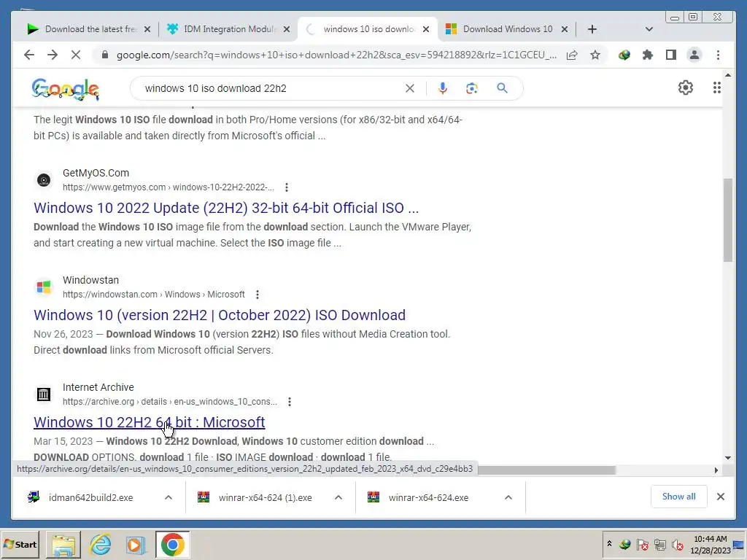Open Internet Explorer from taskbar
The width and height of the screenshot is (747, 560).
tap(101, 544)
